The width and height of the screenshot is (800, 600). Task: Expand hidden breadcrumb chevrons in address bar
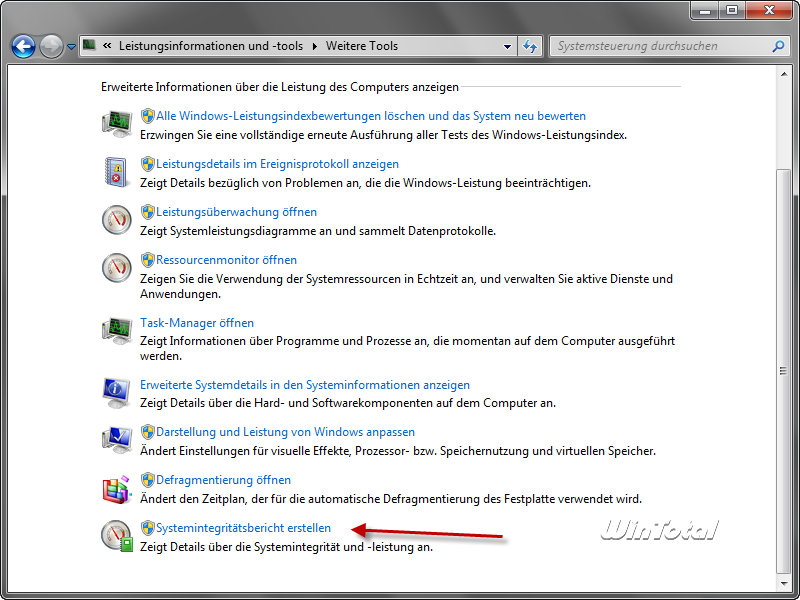[x=107, y=45]
